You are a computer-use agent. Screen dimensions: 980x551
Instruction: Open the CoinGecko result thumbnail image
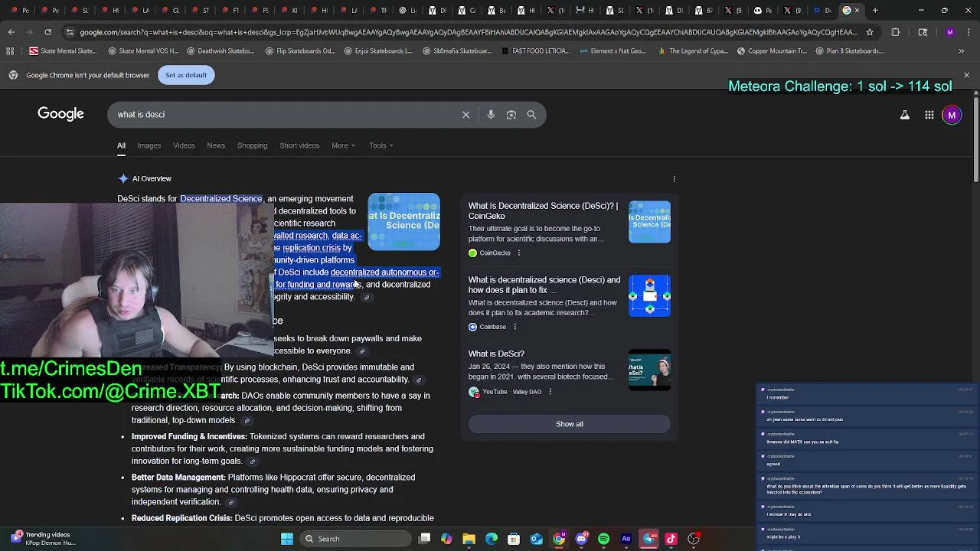[x=649, y=222]
